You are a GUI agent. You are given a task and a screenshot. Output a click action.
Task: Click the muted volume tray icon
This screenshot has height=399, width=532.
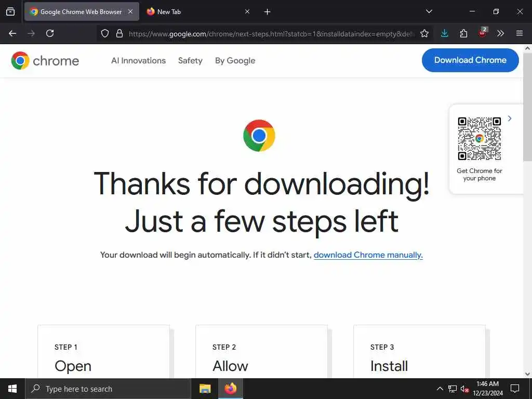464,389
